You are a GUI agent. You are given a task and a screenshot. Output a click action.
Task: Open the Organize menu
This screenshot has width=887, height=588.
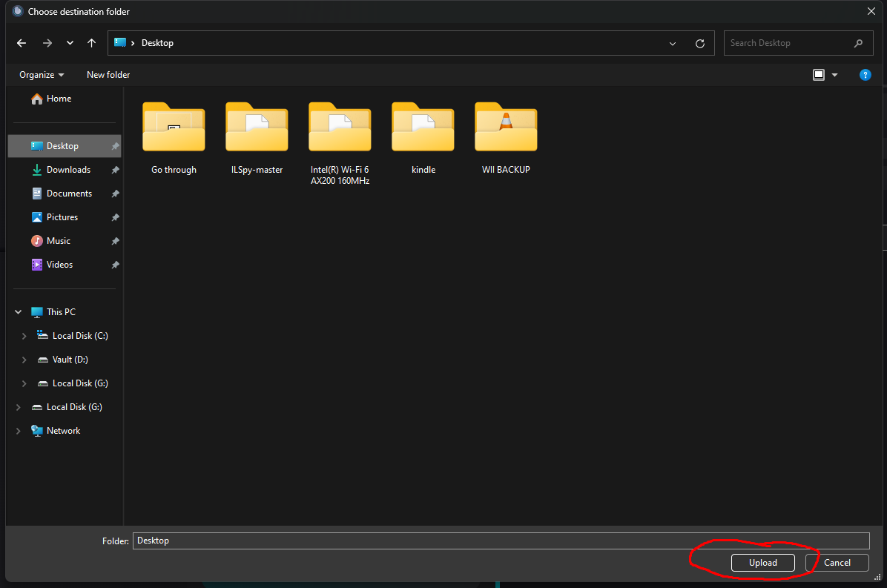pos(42,75)
